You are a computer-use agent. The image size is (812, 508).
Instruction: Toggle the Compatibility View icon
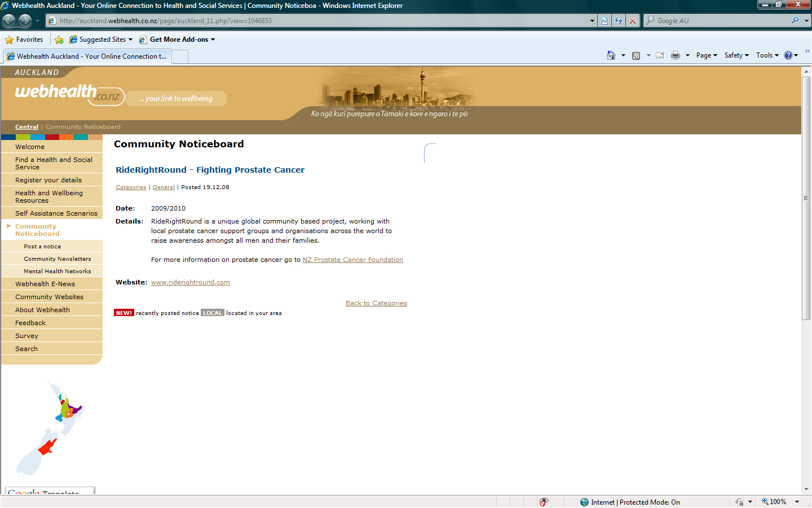click(x=604, y=21)
